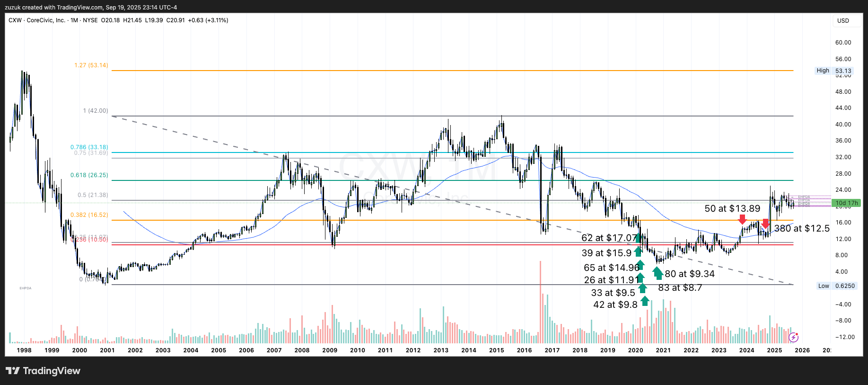Image resolution: width=868 pixels, height=385 pixels.
Task: Click the green arrow left of "80 at $9.34"
Action: (x=658, y=273)
